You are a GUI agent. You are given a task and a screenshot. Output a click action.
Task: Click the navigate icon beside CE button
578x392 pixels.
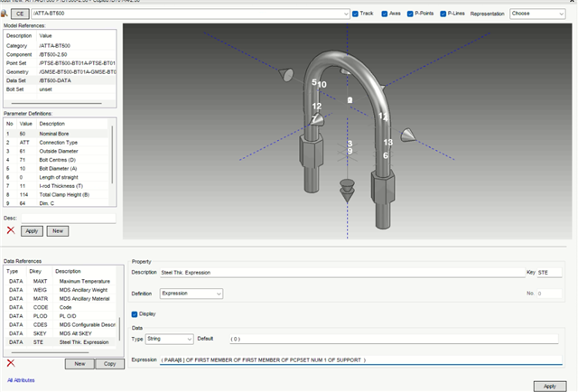click(x=4, y=14)
